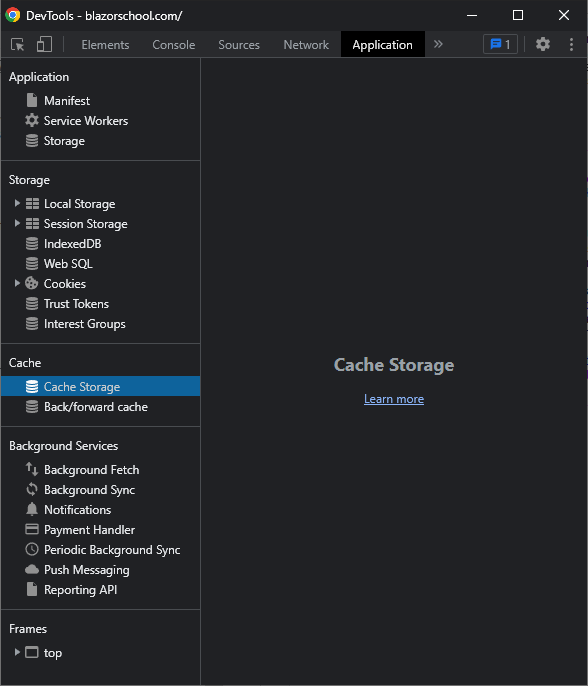Viewport: 588px width, 686px height.
Task: Click the IndexedDB database icon
Action: (x=32, y=244)
